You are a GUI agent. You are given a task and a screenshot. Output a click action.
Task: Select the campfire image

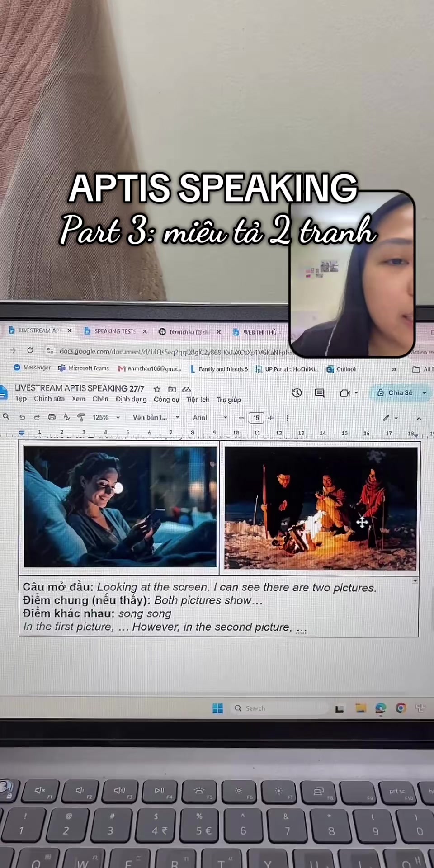tap(321, 508)
